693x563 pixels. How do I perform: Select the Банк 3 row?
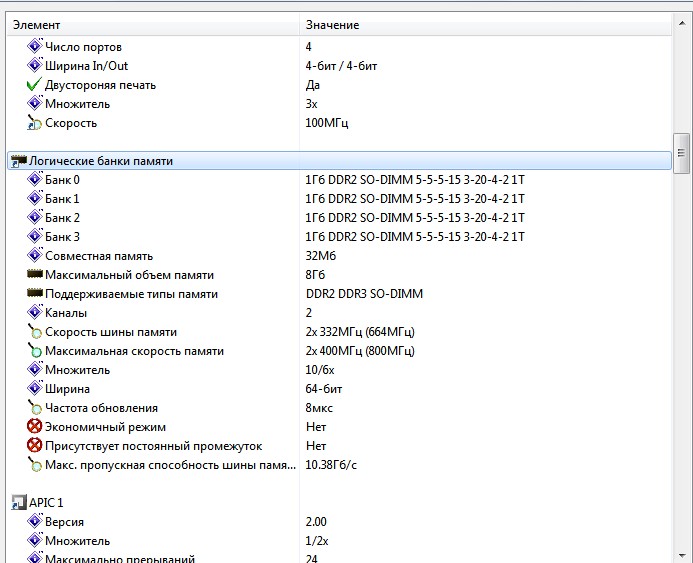[x=62, y=237]
